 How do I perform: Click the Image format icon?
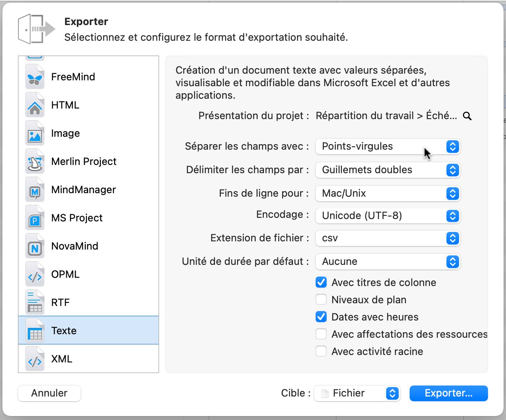tap(34, 133)
